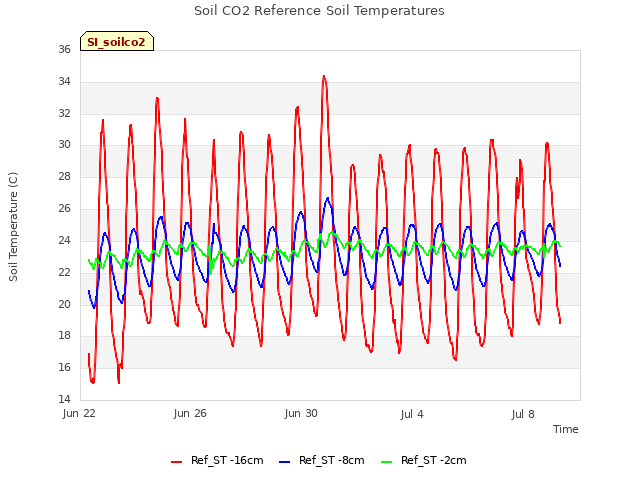Click the Jul 4 x-axis tick label

412,414
